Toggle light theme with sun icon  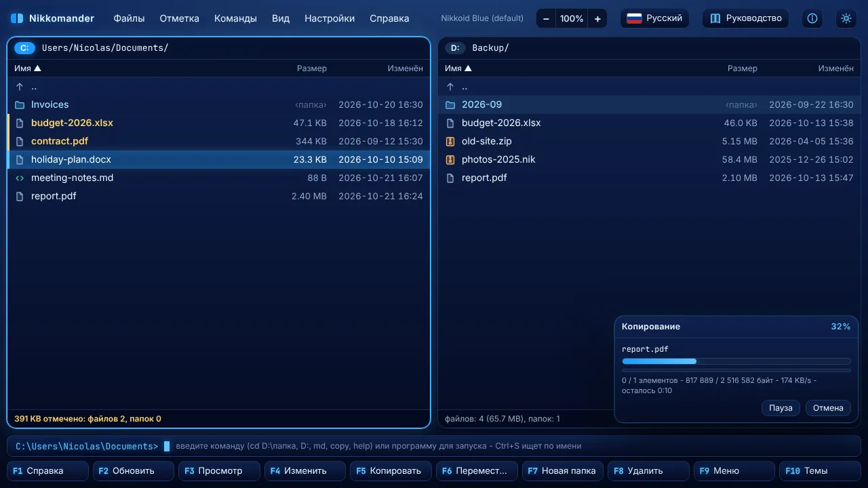846,18
